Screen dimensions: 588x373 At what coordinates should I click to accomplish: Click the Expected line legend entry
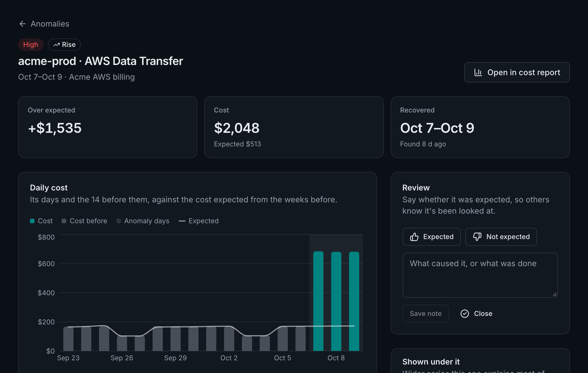(198, 221)
